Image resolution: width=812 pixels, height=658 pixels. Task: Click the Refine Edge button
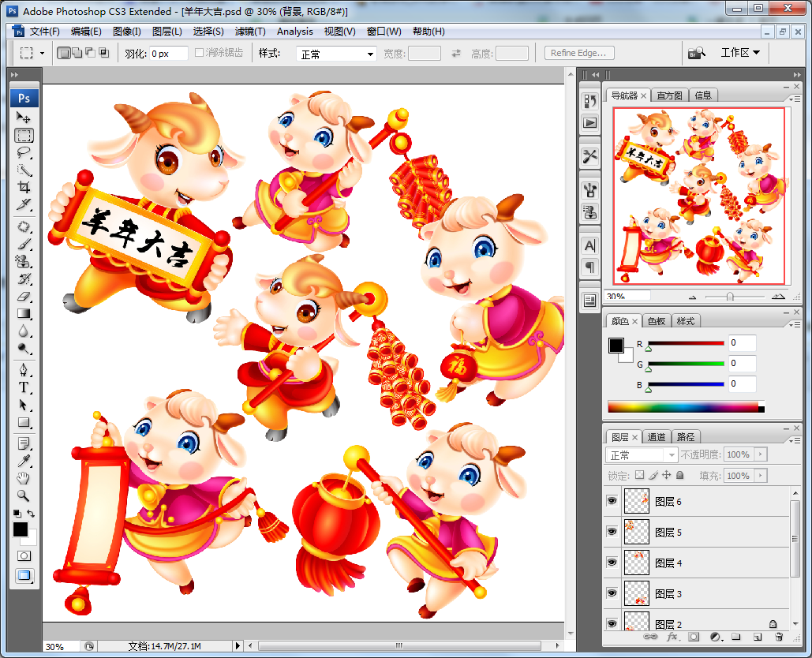(x=579, y=53)
